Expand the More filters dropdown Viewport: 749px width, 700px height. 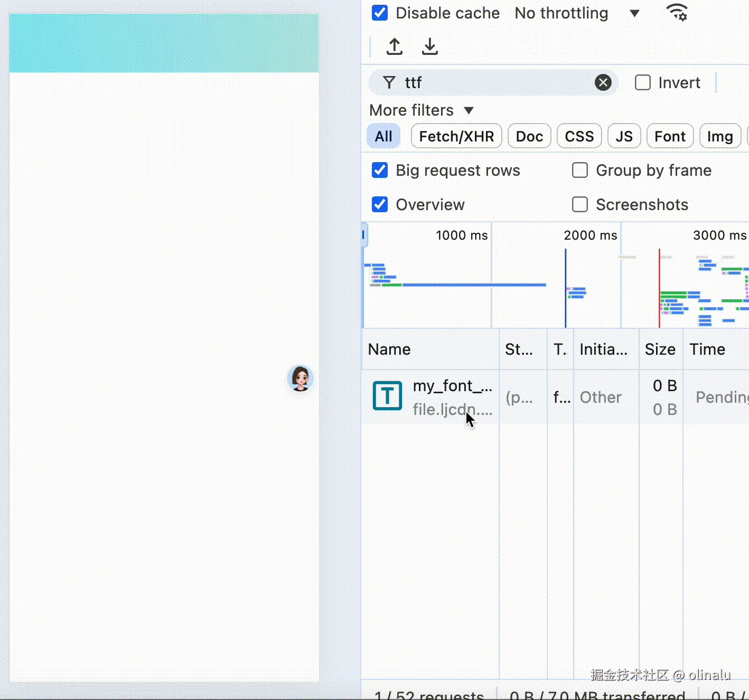pyautogui.click(x=422, y=110)
